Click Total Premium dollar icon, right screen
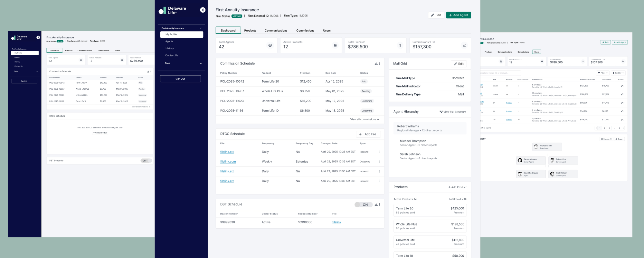 (583, 61)
